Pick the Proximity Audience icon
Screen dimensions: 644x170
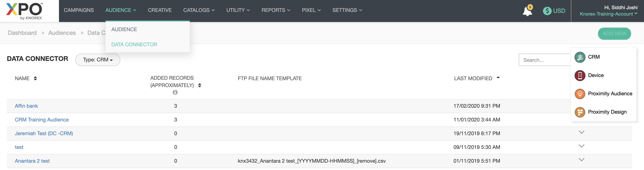580,94
